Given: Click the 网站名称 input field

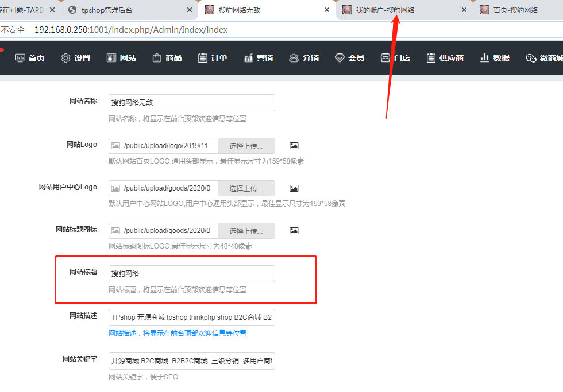Looking at the screenshot, I should pyautogui.click(x=191, y=103).
